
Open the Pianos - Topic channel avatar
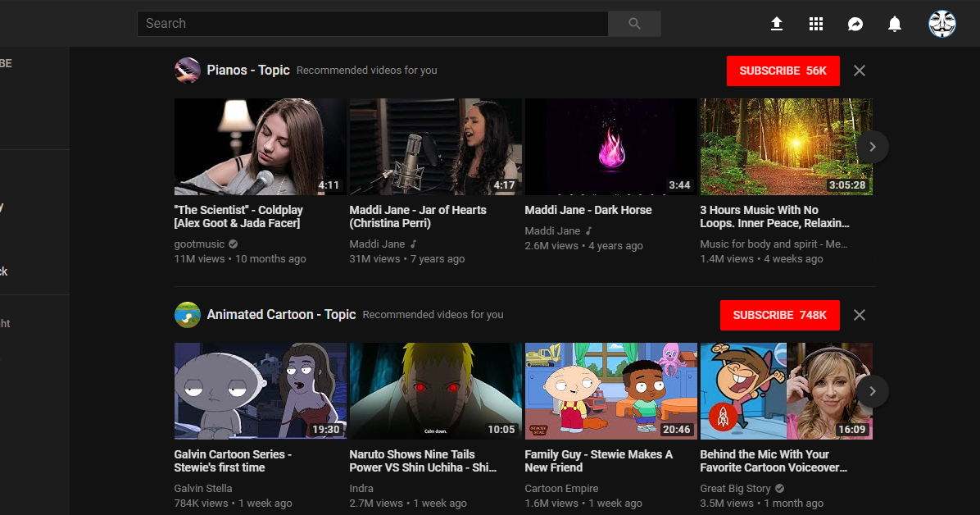tap(187, 70)
